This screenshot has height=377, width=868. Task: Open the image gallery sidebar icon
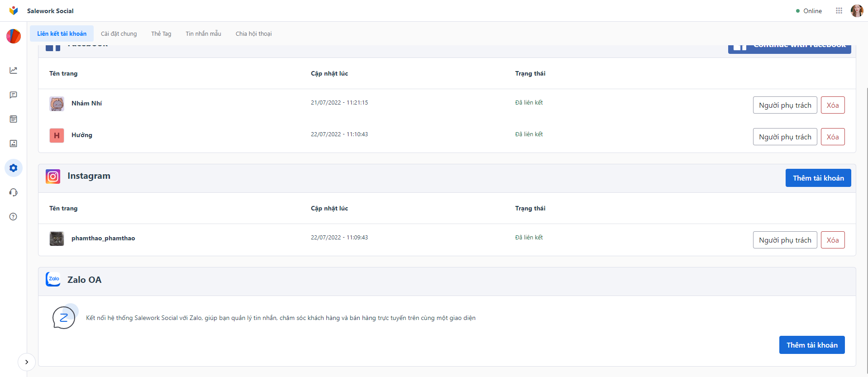14,143
